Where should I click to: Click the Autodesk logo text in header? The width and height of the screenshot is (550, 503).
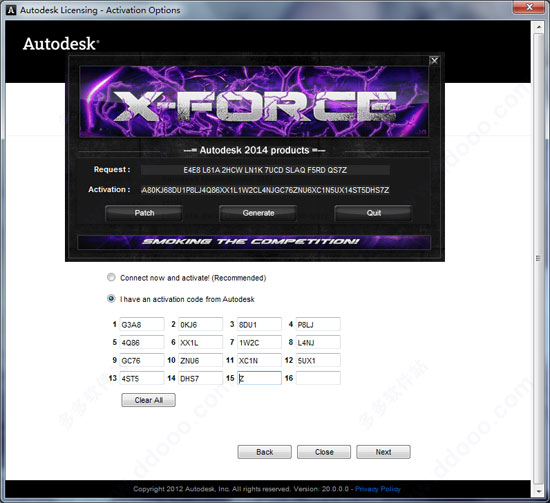point(61,44)
